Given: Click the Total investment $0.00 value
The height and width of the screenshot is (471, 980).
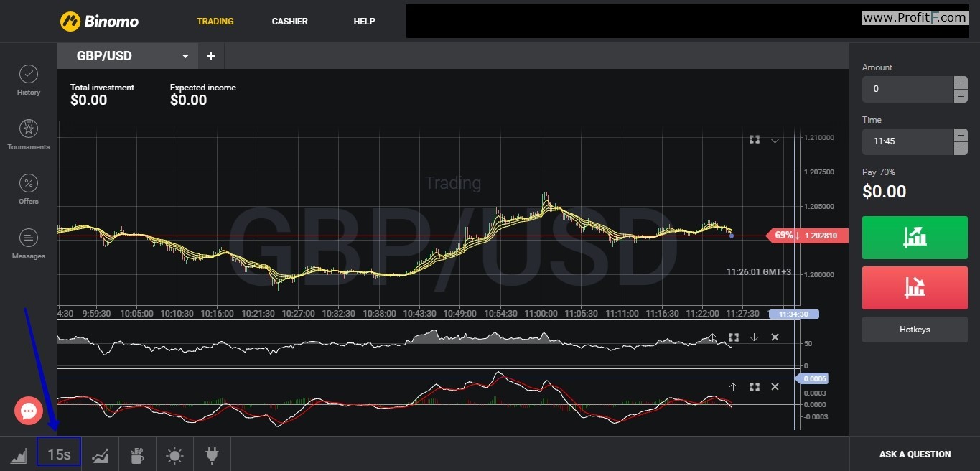Looking at the screenshot, I should [x=89, y=101].
